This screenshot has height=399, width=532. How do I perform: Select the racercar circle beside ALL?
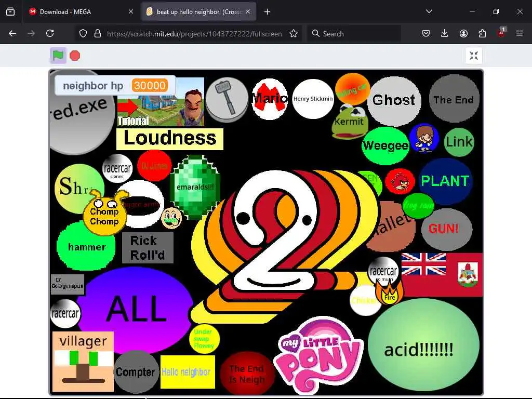click(65, 313)
